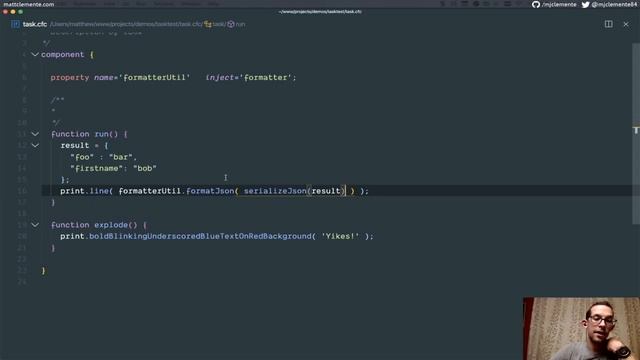The width and height of the screenshot is (640, 360).
Task: Click the 'serializeJson' function call
Action: coord(275,191)
